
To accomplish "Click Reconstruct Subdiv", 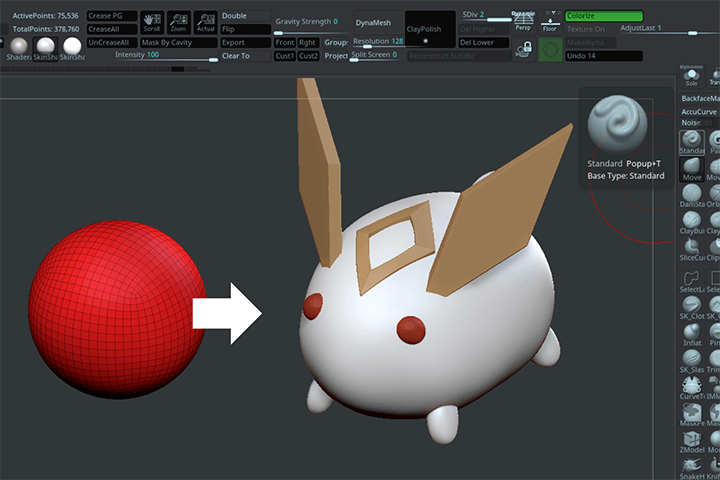I will click(x=459, y=56).
